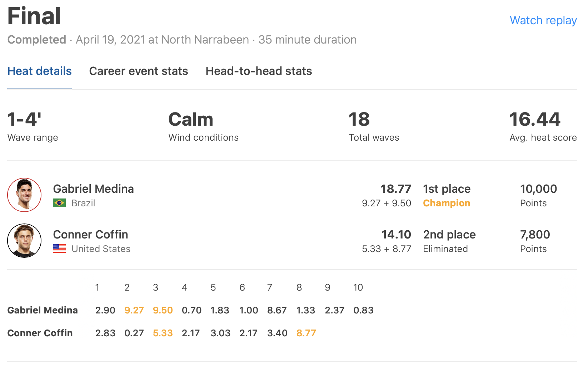Open the Watch replay link
This screenshot has width=588, height=367.
point(543,20)
